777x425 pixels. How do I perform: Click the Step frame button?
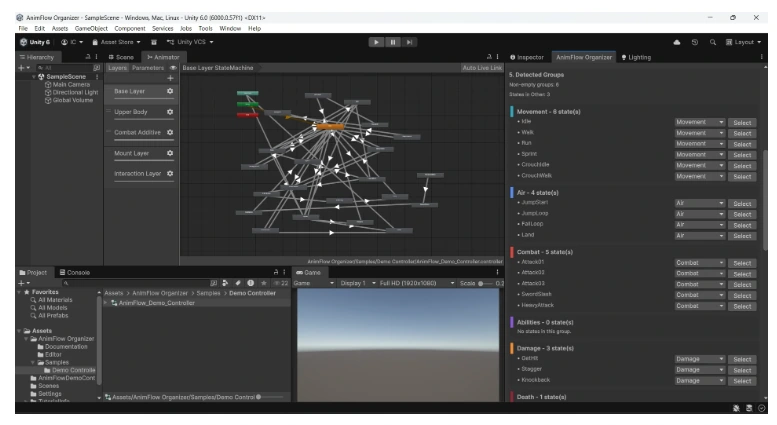coord(409,42)
